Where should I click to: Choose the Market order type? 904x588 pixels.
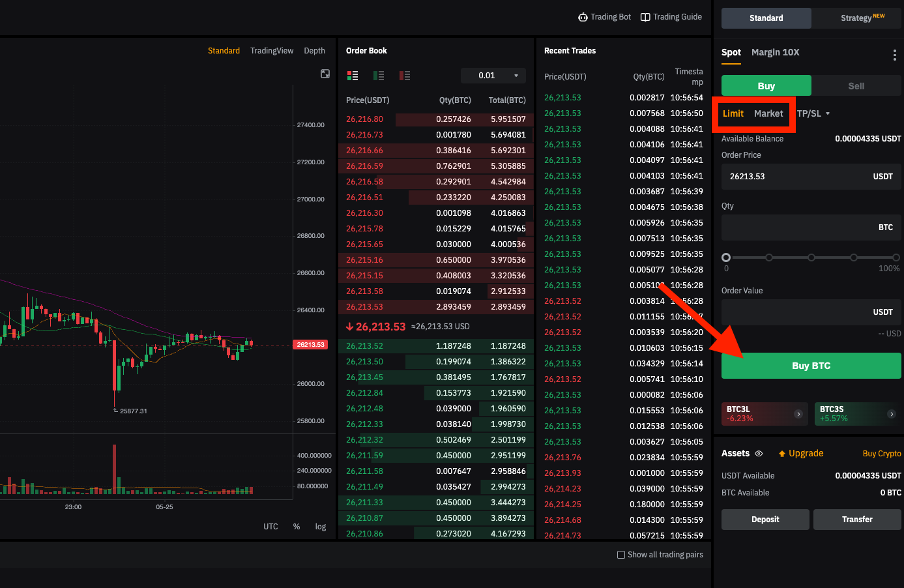point(768,113)
